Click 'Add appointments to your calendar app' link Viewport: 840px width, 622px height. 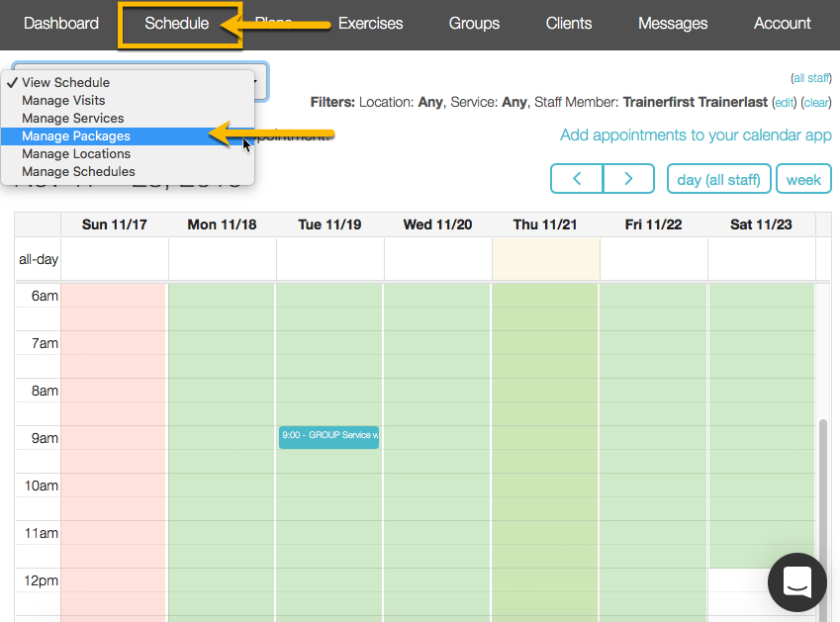click(x=696, y=135)
